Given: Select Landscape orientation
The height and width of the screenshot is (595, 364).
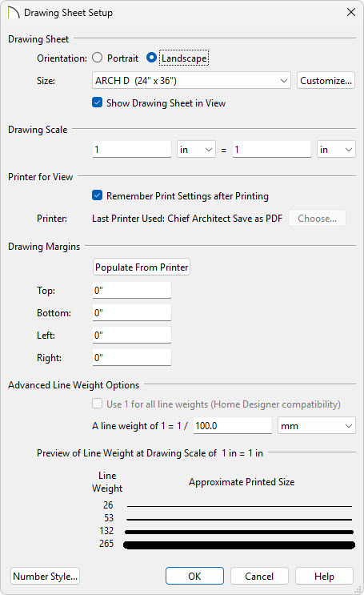Looking at the screenshot, I should 151,58.
